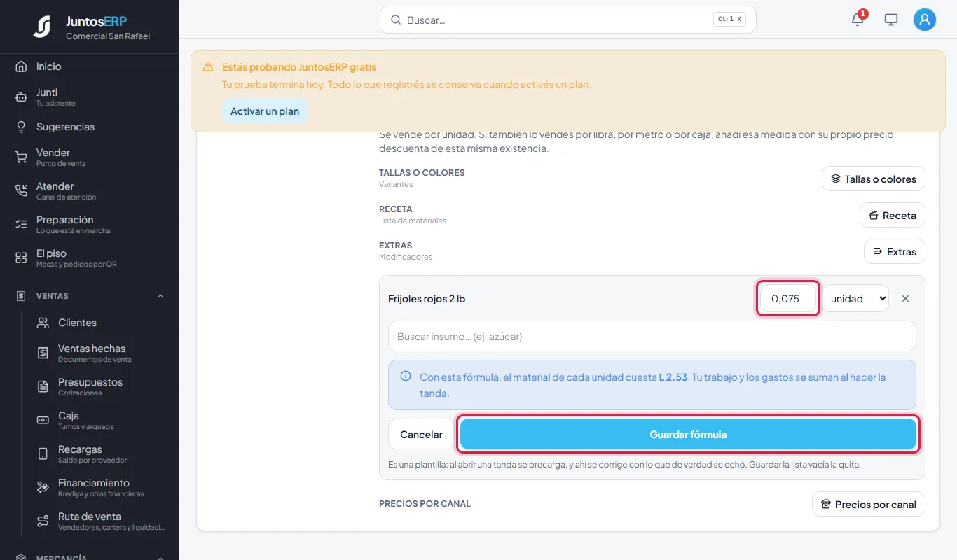The height and width of the screenshot is (560, 957).
Task: Focus the top Buscar search bar
Action: 568,20
